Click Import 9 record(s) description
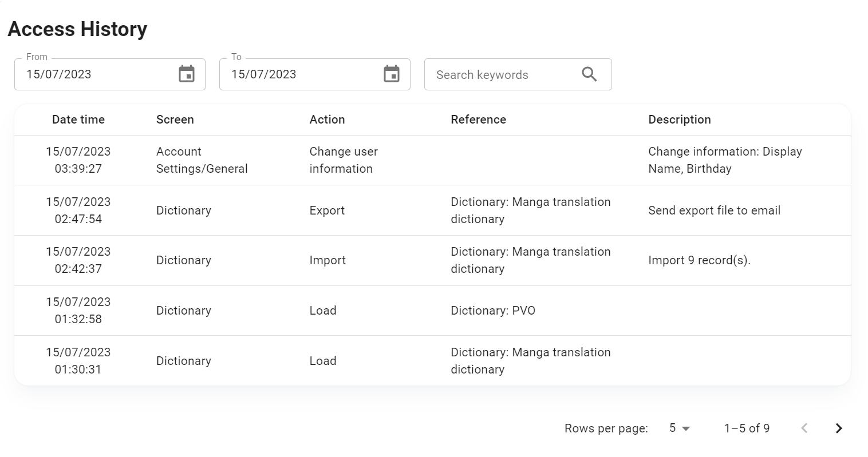The width and height of the screenshot is (868, 457). click(x=699, y=260)
